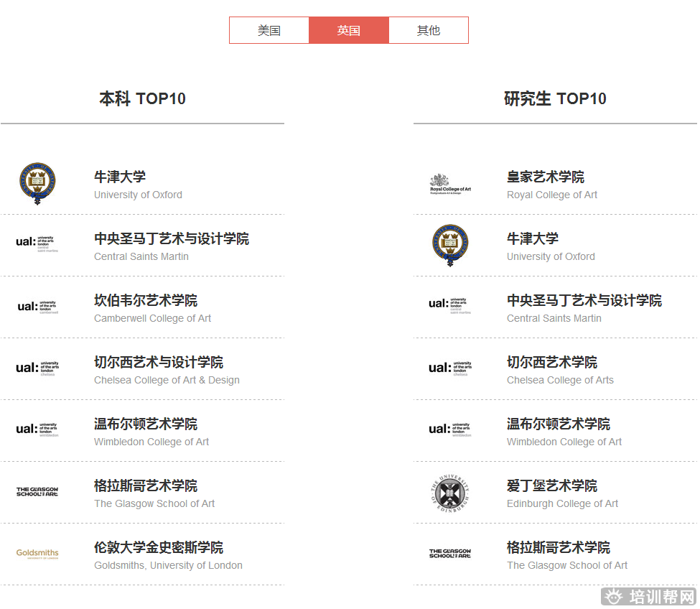
Task: Click the Oxford crest in the 研究生 list
Action: click(450, 245)
